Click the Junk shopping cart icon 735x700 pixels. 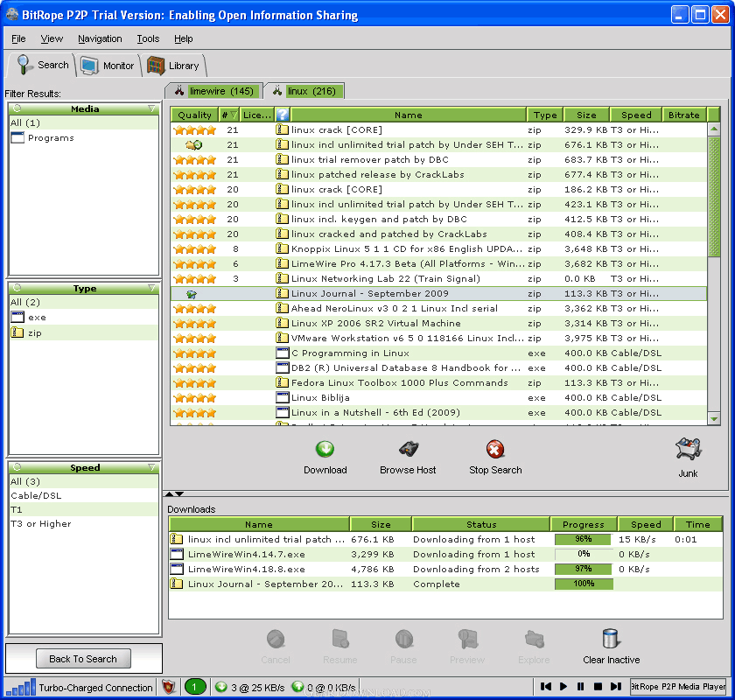pyautogui.click(x=688, y=449)
